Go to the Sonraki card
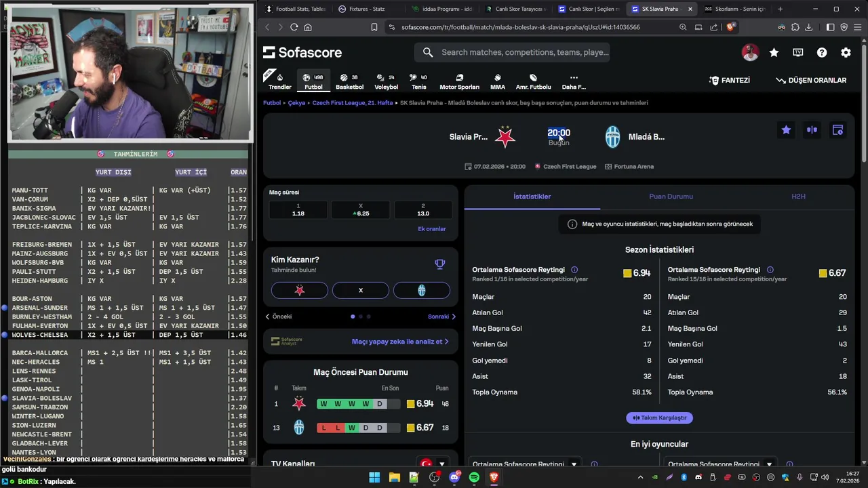Screen dimensions: 868x488 click(x=441, y=317)
